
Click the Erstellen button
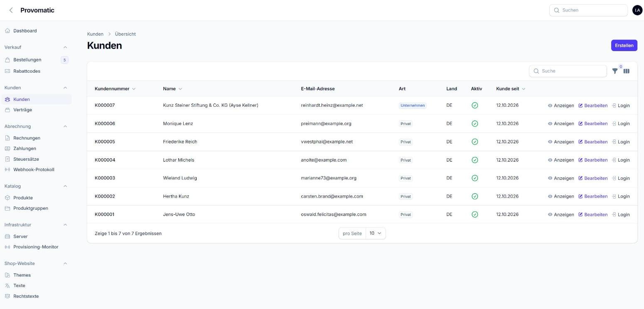click(x=624, y=45)
